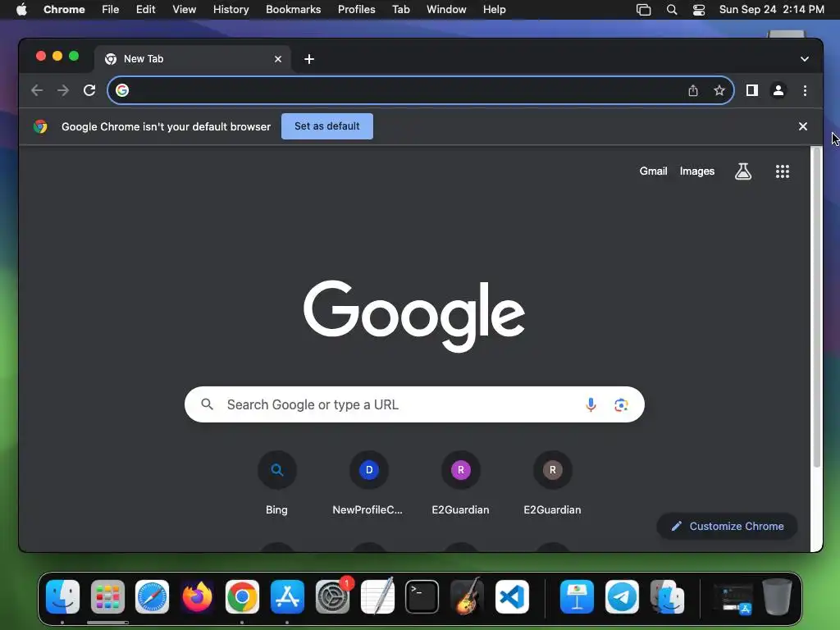Image resolution: width=840 pixels, height=630 pixels.
Task: Launch Visual Studio Code from the Dock
Action: [512, 597]
